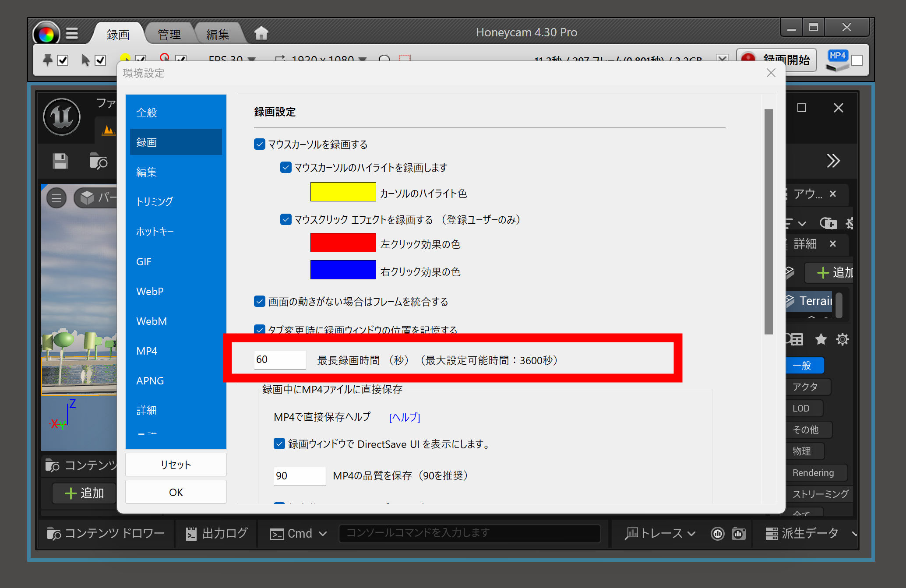Uncheck マウスカーソルを録画する checkbox
The height and width of the screenshot is (588, 906).
click(260, 144)
